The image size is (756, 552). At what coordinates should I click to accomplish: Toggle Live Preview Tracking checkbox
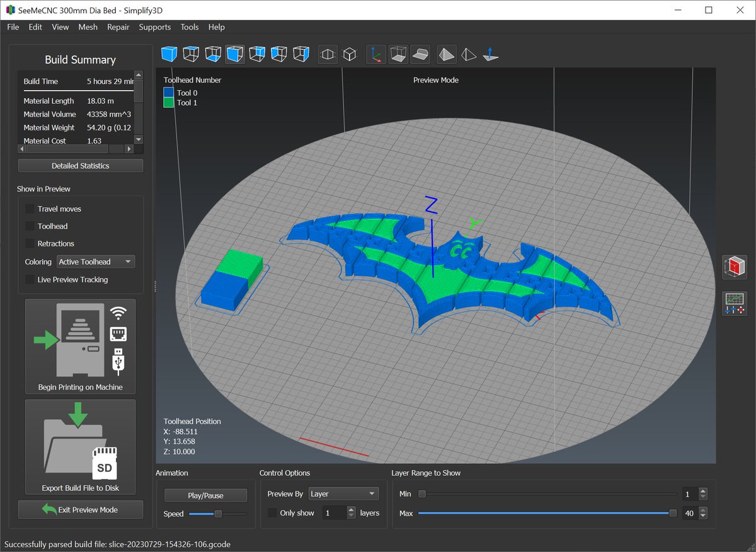(30, 279)
